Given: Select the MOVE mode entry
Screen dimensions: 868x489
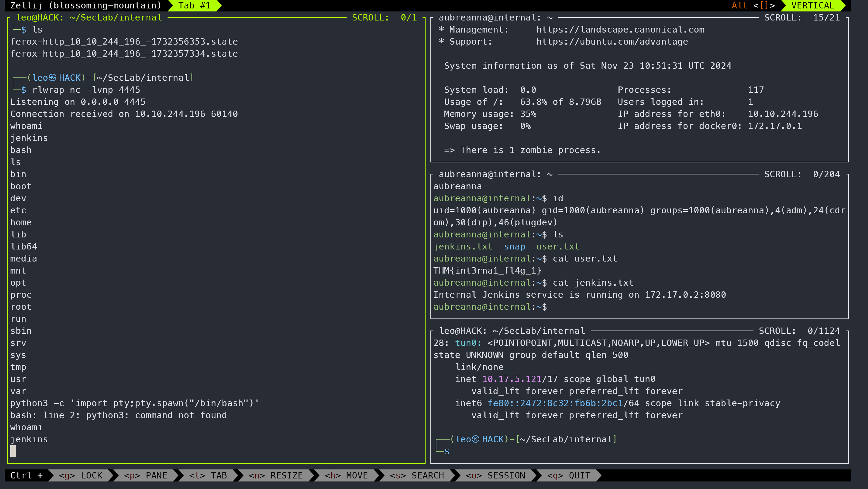Looking at the screenshot, I should [346, 475].
